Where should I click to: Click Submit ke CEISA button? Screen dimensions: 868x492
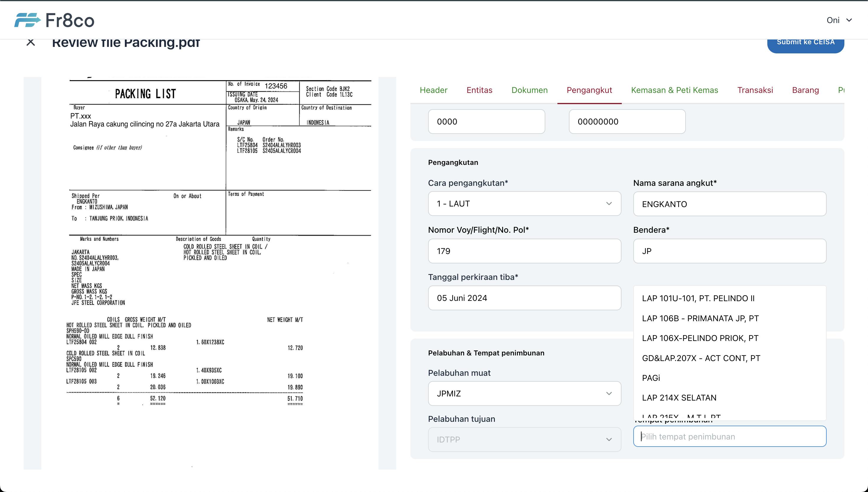coord(805,42)
